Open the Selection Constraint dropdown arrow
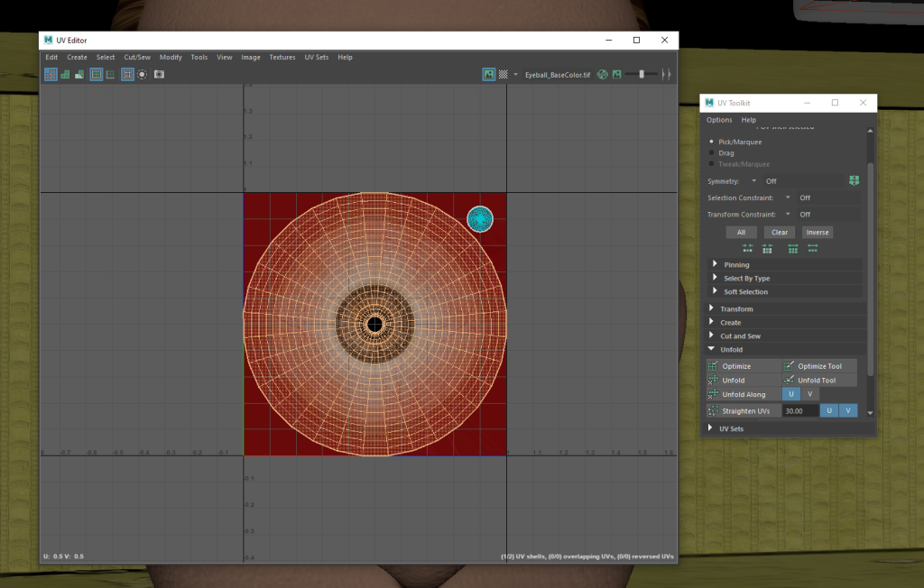 pyautogui.click(x=788, y=198)
